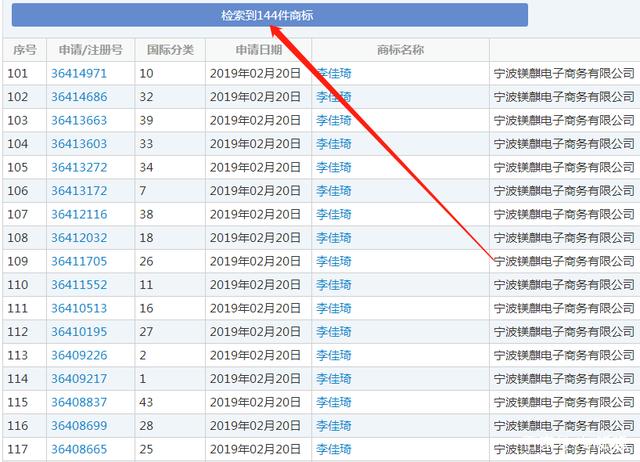Screen dimensions: 640x462
Task: Select class value 10 in row 101
Action: (146, 73)
